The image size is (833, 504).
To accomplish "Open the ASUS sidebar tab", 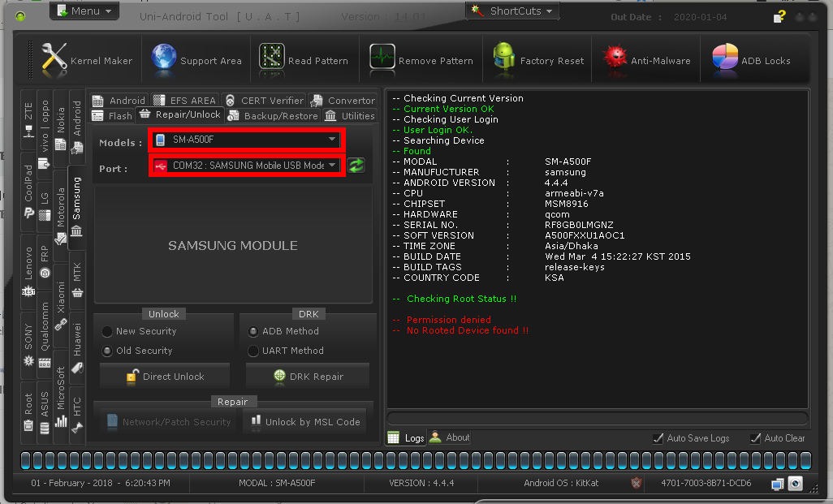I will point(45,412).
